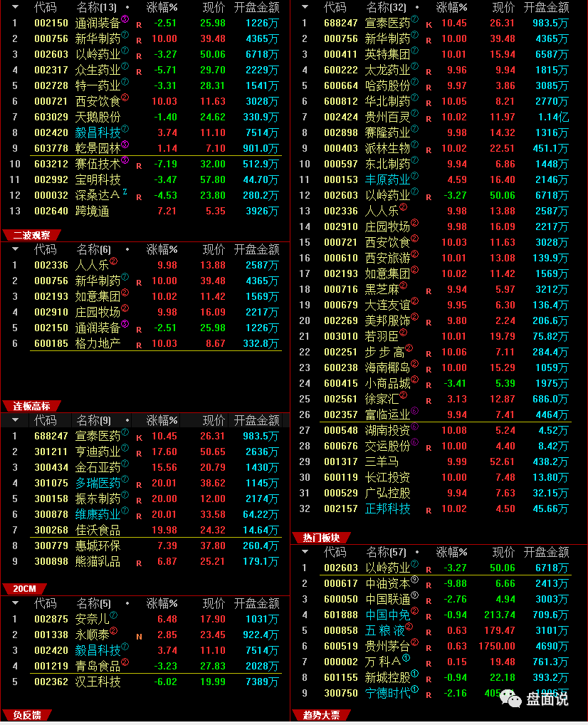The image size is (588, 725).
Task: Click the circled badge next to 安奈儿
Action: (114, 615)
